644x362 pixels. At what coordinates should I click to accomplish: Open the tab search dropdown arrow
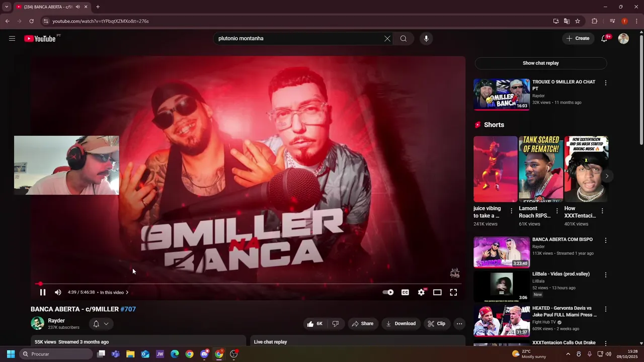(x=7, y=7)
